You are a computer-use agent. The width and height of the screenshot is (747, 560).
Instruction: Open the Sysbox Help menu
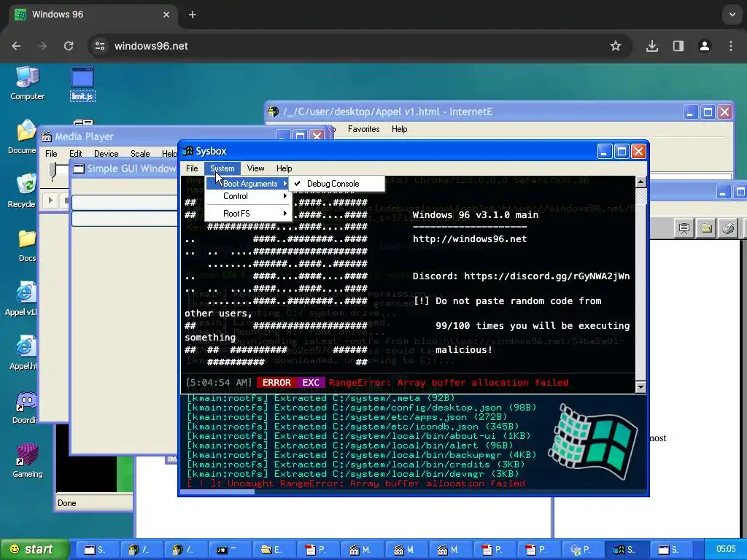point(284,168)
